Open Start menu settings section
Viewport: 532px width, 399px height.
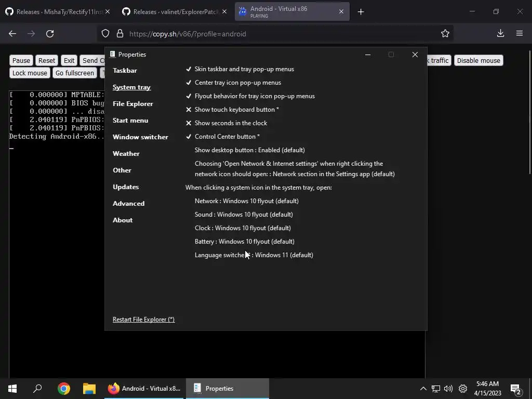130,121
